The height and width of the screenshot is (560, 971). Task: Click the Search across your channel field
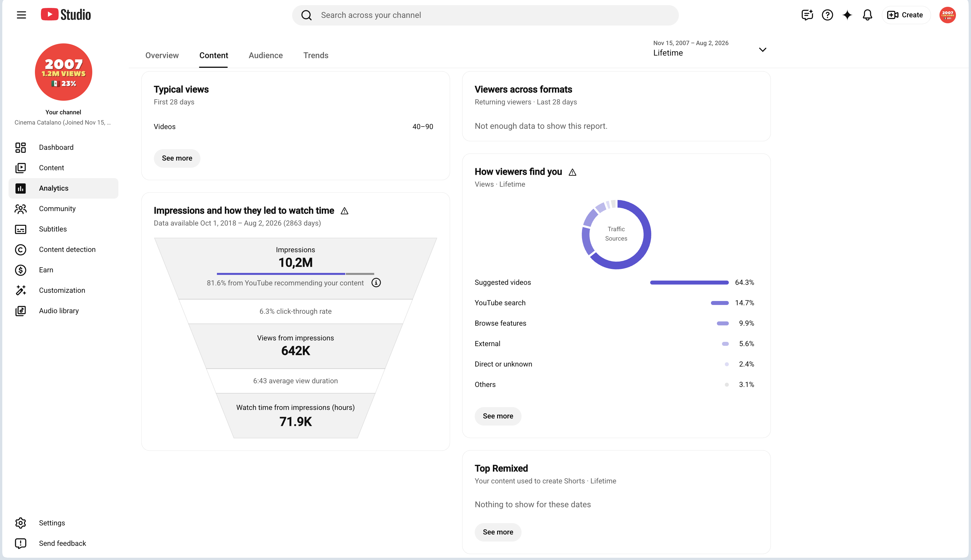[485, 15]
